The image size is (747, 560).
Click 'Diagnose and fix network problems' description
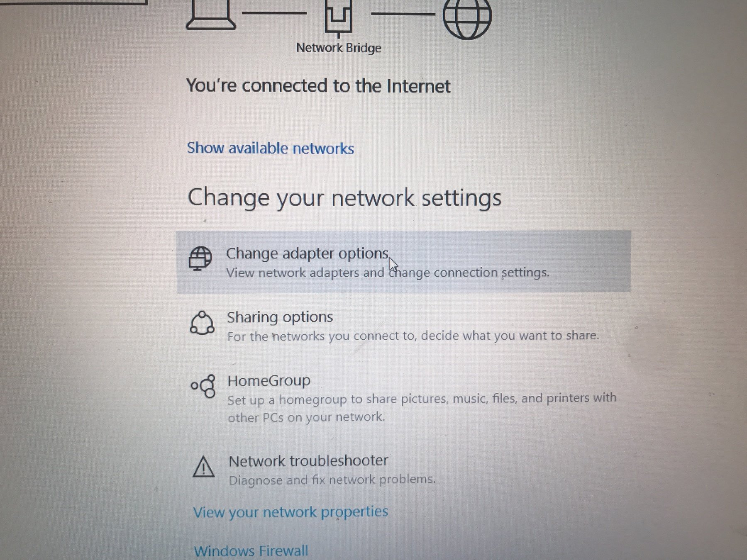[332, 480]
